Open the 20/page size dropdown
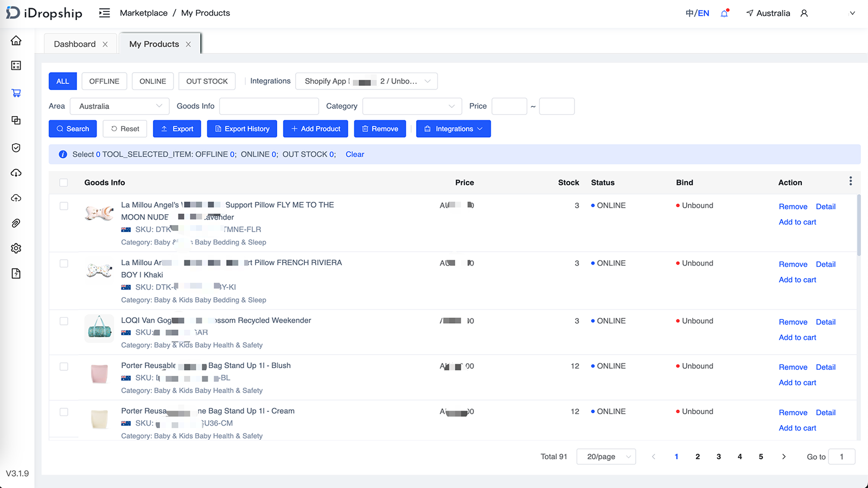The image size is (868, 488). coord(607,457)
